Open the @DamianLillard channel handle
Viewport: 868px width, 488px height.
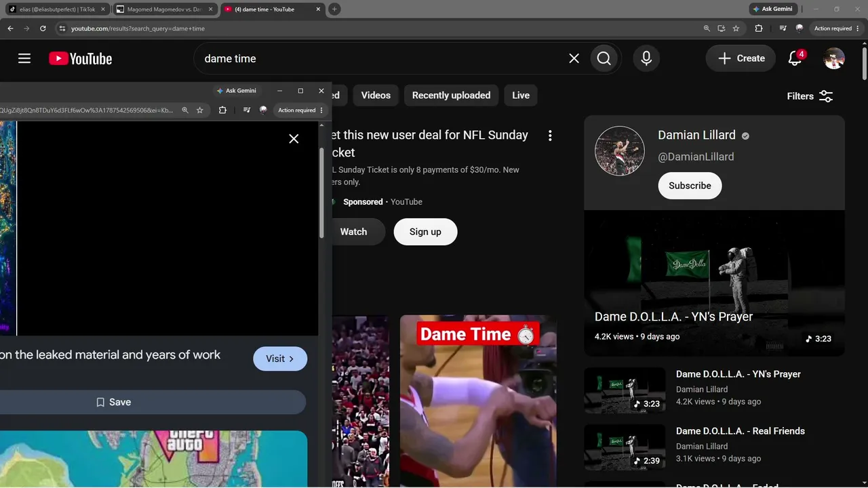pos(696,157)
